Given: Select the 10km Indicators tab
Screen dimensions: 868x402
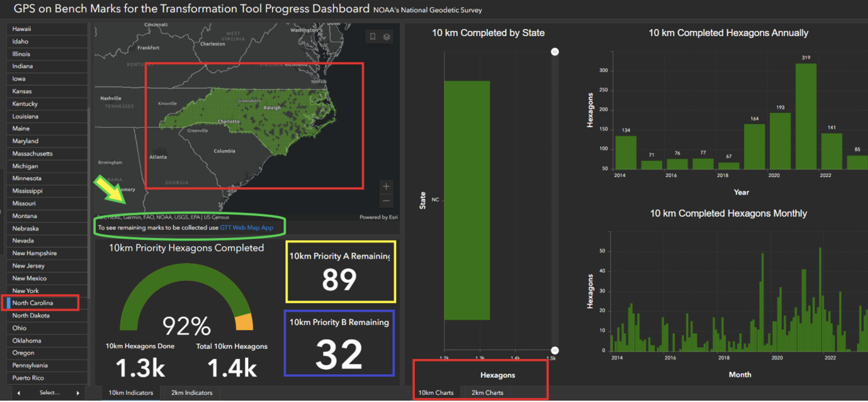Looking at the screenshot, I should coord(131,392).
